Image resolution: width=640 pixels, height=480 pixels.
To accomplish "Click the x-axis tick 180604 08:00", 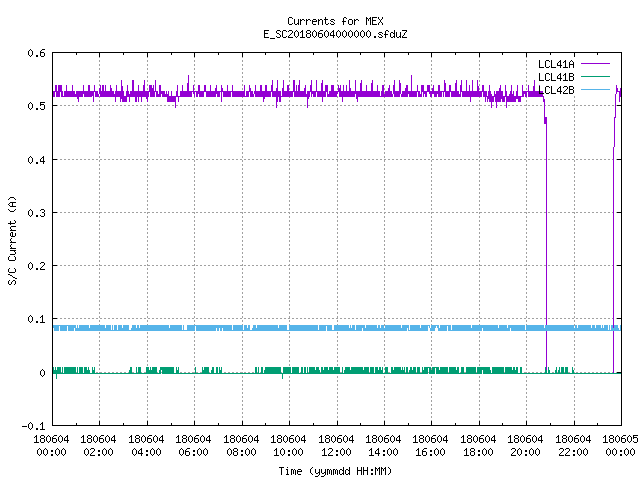I will coord(241,445).
